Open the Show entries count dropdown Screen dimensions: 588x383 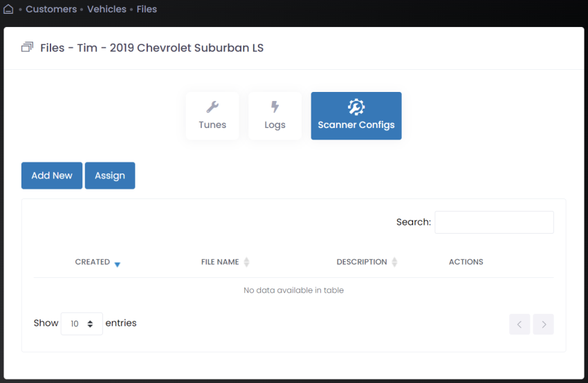82,324
